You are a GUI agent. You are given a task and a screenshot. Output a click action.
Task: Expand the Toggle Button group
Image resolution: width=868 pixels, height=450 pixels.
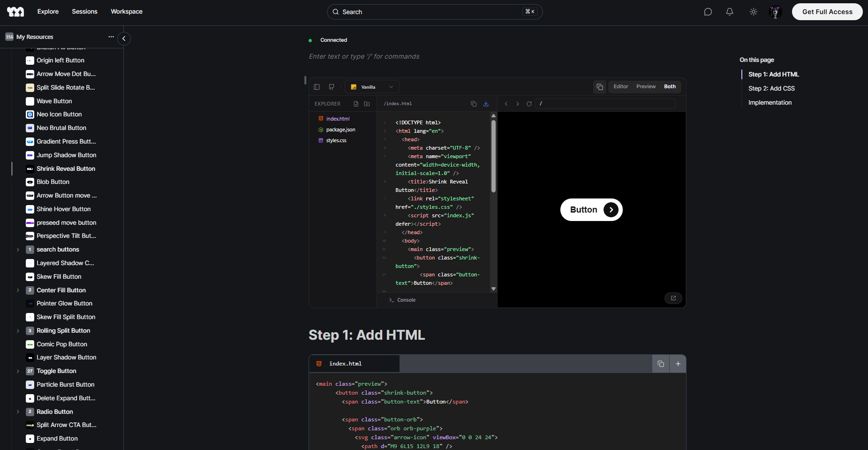[18, 371]
